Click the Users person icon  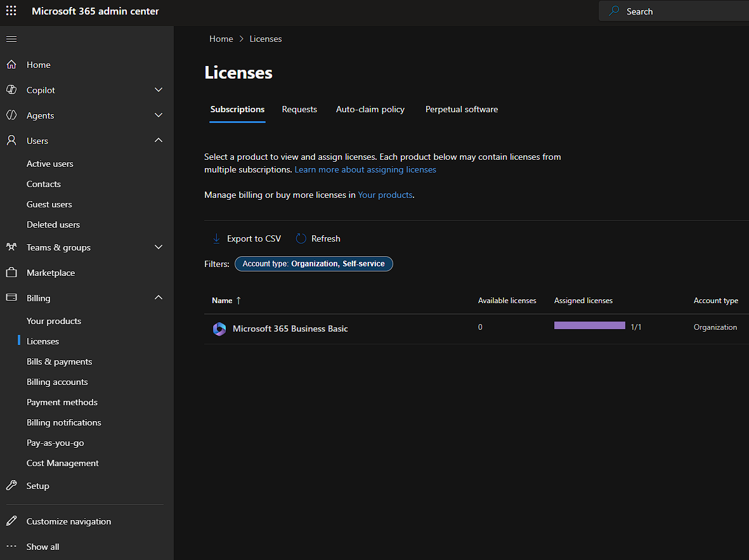tap(11, 141)
